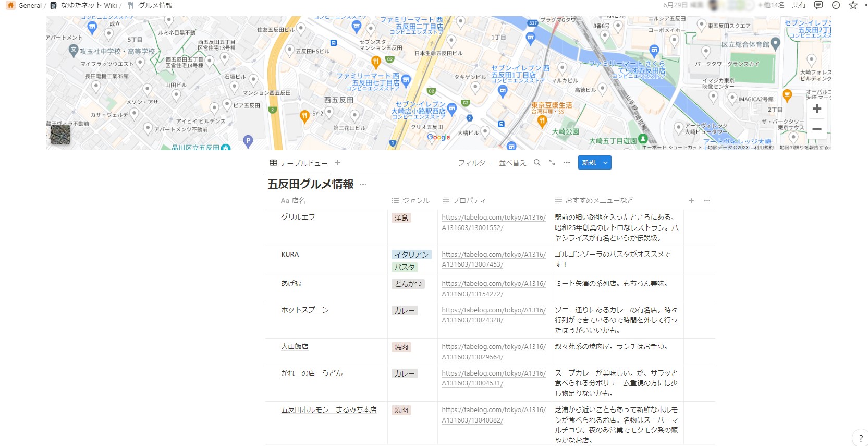Expand the 新規 dropdown arrow

[606, 163]
